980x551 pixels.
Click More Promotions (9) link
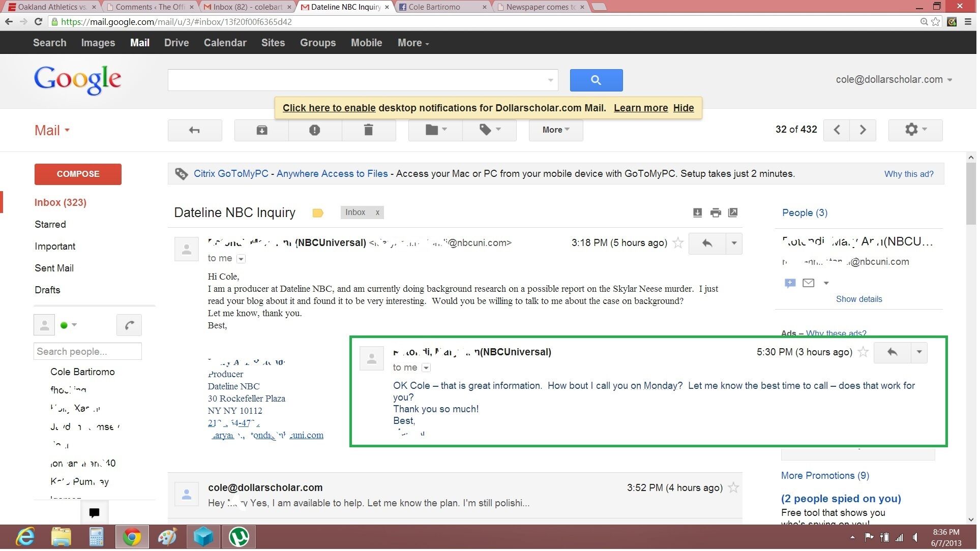[x=828, y=477]
